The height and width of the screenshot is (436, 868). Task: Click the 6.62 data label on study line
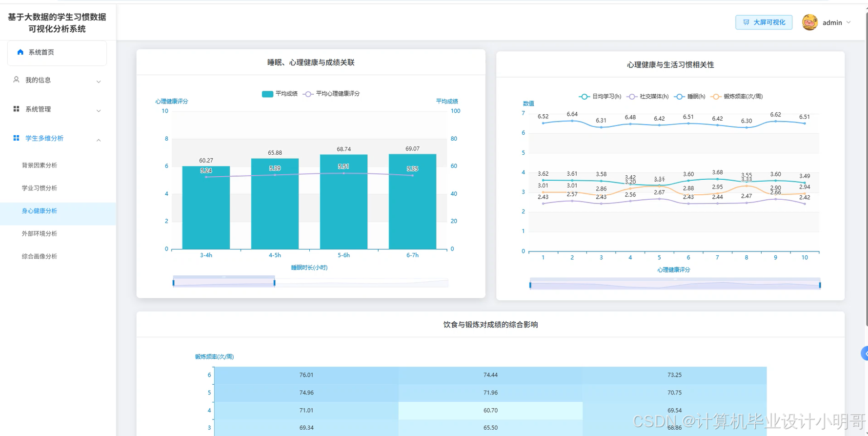(x=775, y=115)
